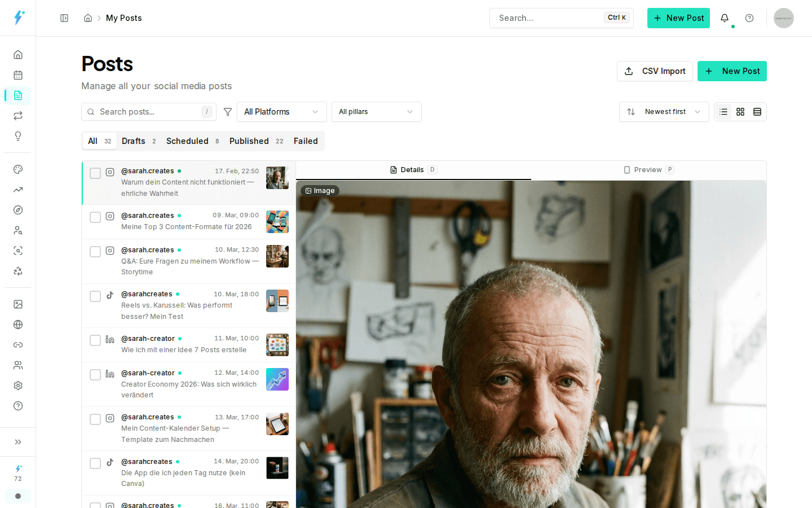Check the checkbox on the @sarahcreates Reels post
812x508 pixels.
(x=95, y=296)
